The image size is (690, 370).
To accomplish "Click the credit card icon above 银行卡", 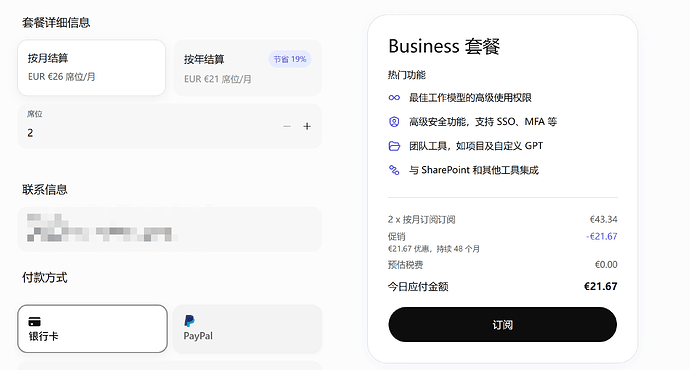I will 34,322.
